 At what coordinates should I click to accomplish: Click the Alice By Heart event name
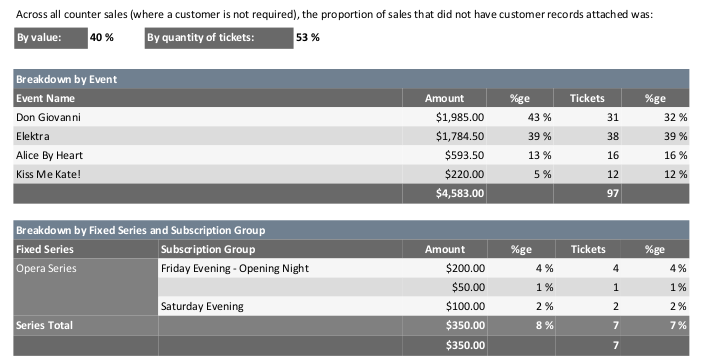(x=49, y=155)
